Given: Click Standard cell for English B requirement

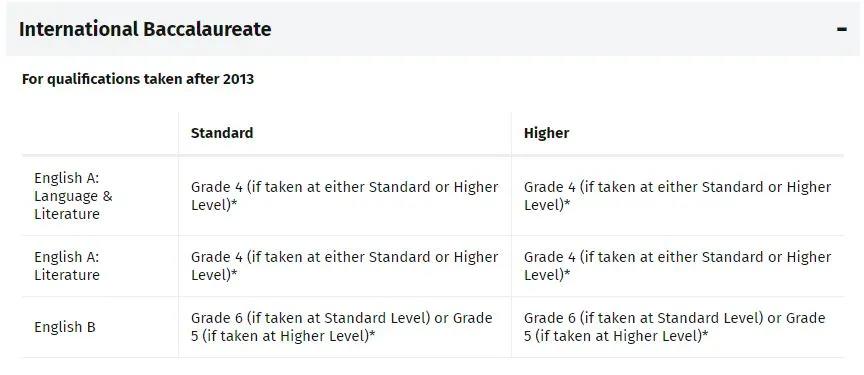Looking at the screenshot, I should point(344,327).
